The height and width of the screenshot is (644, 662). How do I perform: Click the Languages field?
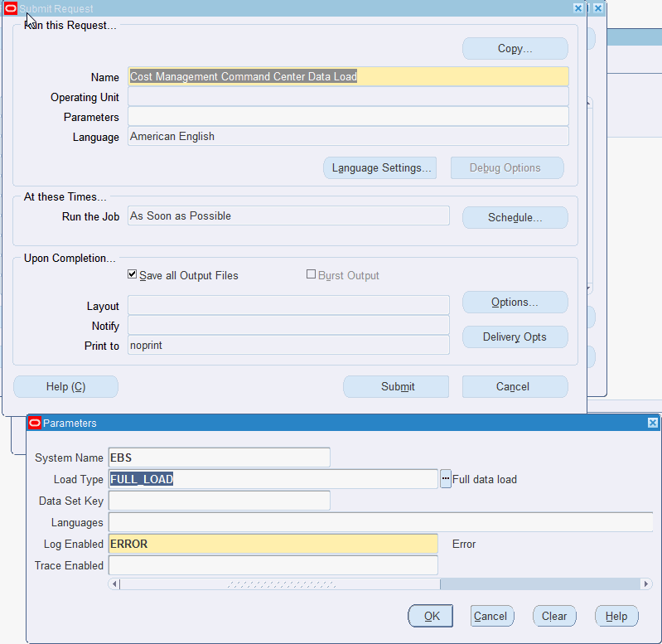(381, 522)
